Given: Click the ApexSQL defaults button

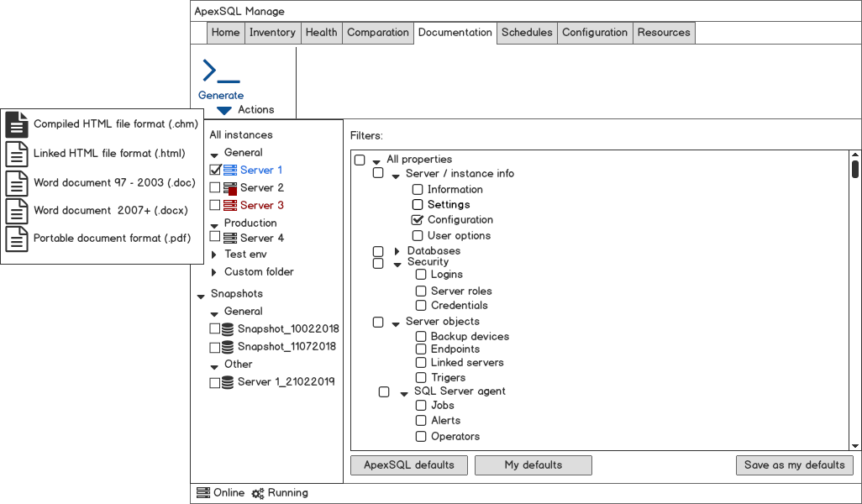Looking at the screenshot, I should pyautogui.click(x=409, y=465).
